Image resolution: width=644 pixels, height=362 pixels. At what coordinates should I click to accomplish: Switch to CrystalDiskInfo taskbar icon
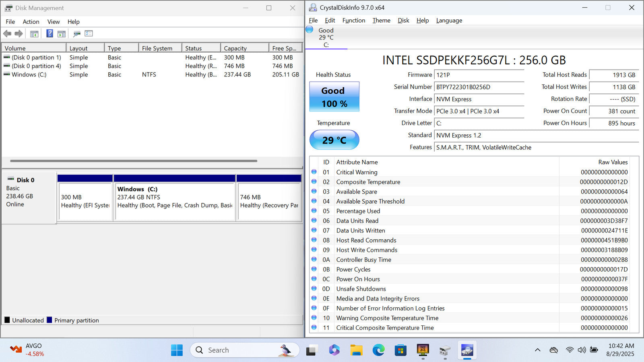point(467,350)
